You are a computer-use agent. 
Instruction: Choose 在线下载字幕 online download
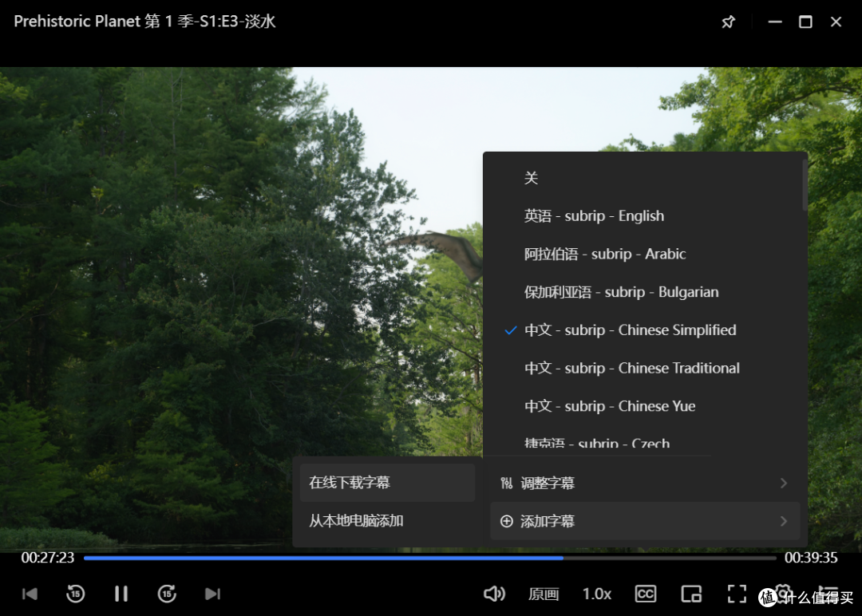coord(387,483)
